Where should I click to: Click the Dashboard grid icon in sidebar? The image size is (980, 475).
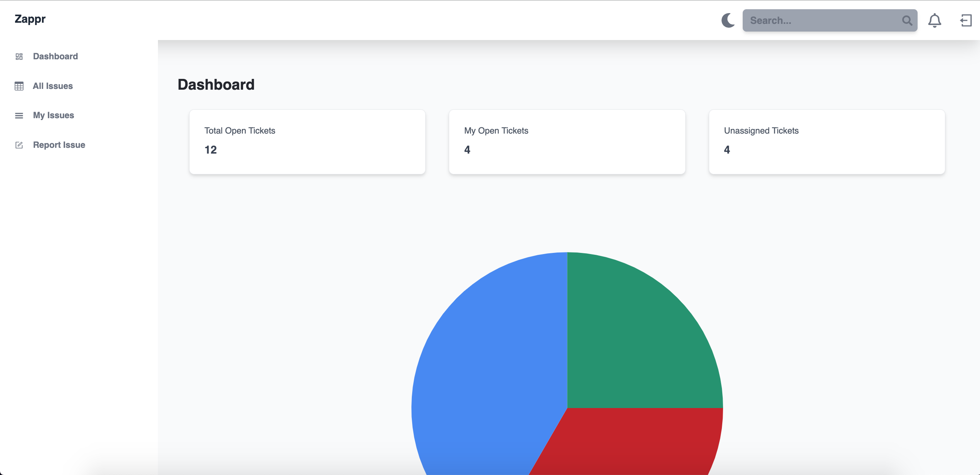[x=19, y=57]
